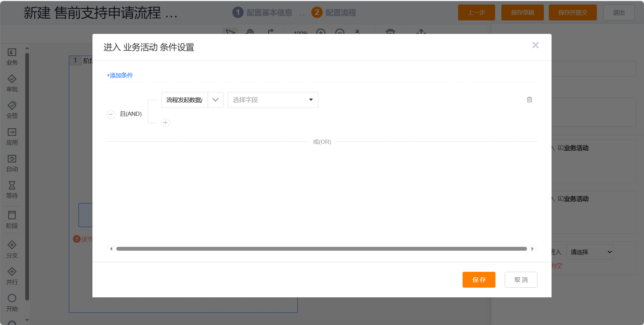Click the 新建 售前支持申请流程 page title
Image resolution: width=644 pixels, height=325 pixels.
click(x=100, y=13)
